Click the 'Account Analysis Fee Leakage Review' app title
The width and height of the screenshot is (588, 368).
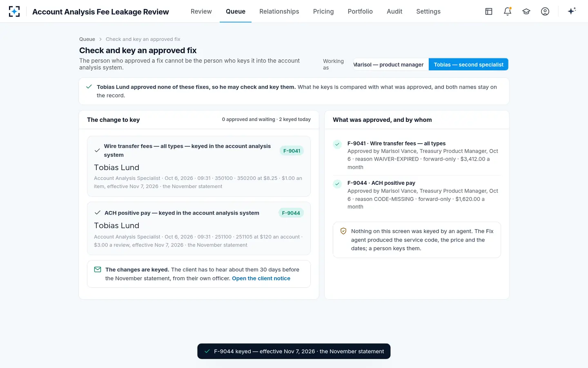(100, 12)
